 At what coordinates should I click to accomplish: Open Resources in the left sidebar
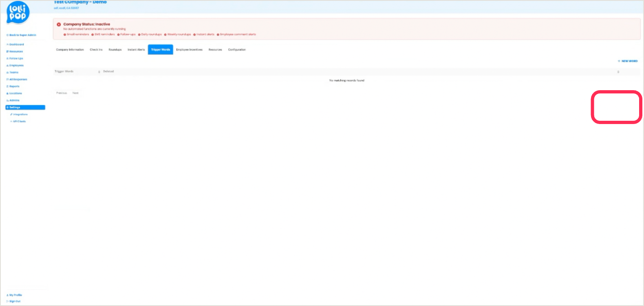[x=15, y=51]
